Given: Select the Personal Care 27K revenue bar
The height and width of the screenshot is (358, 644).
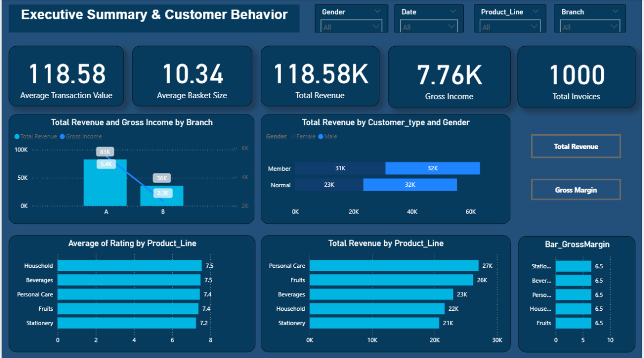Looking at the screenshot, I should click(393, 266).
